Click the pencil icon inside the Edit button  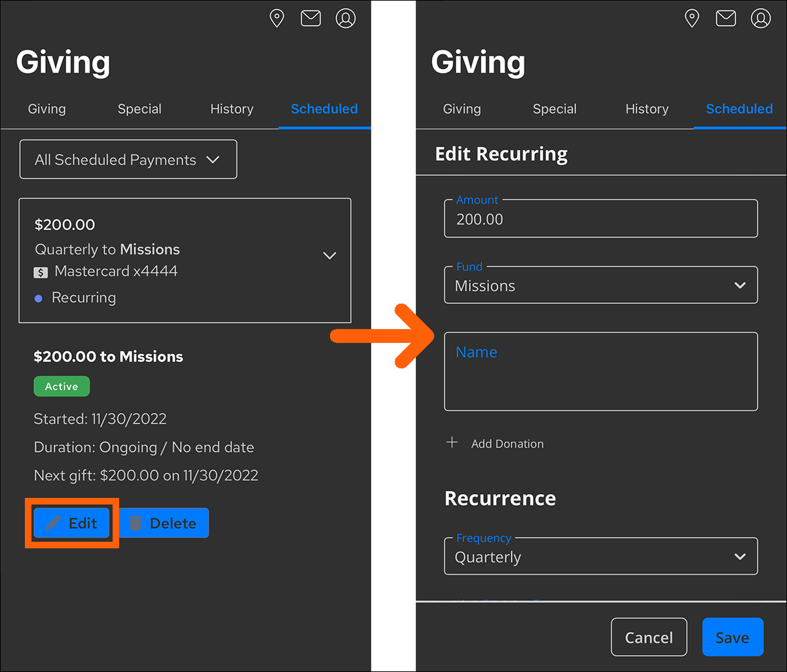pos(54,523)
